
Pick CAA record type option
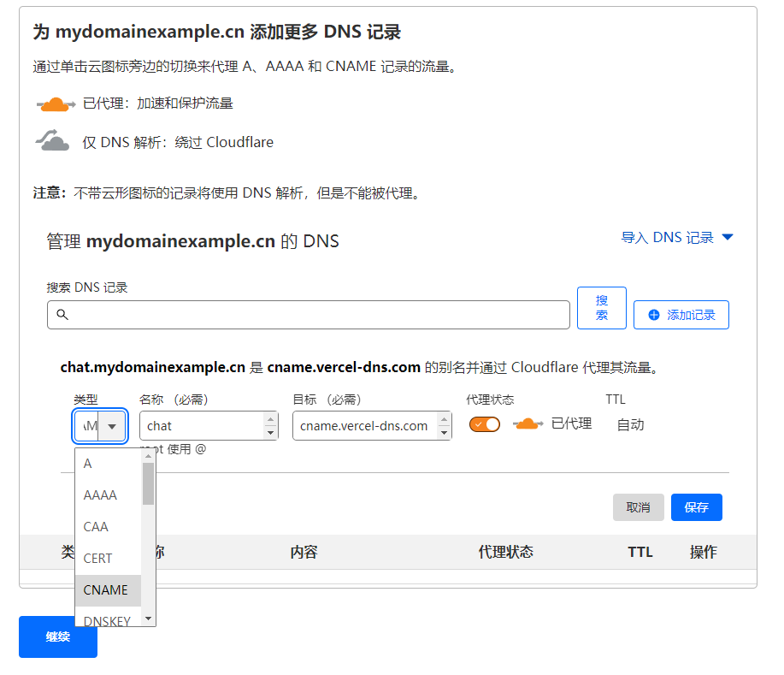point(96,527)
